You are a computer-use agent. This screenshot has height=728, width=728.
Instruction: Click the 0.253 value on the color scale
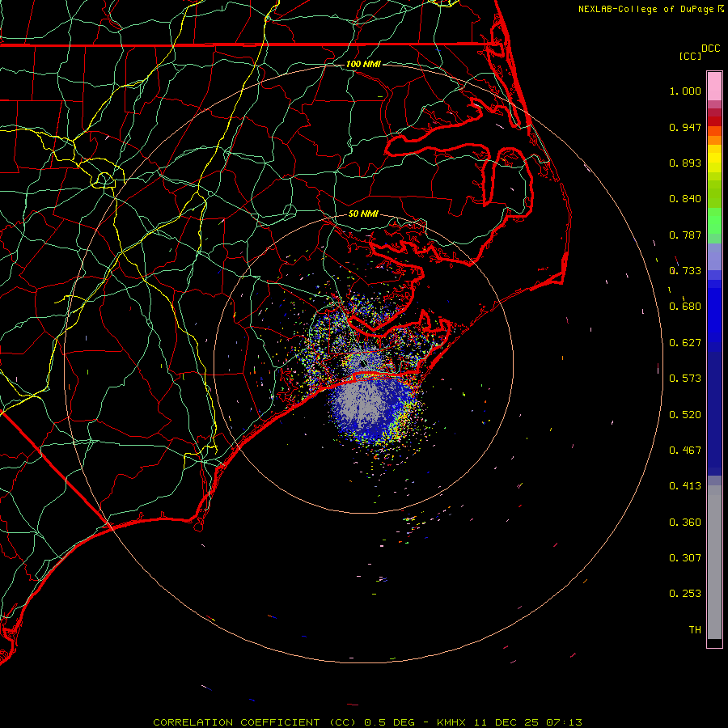click(x=685, y=594)
